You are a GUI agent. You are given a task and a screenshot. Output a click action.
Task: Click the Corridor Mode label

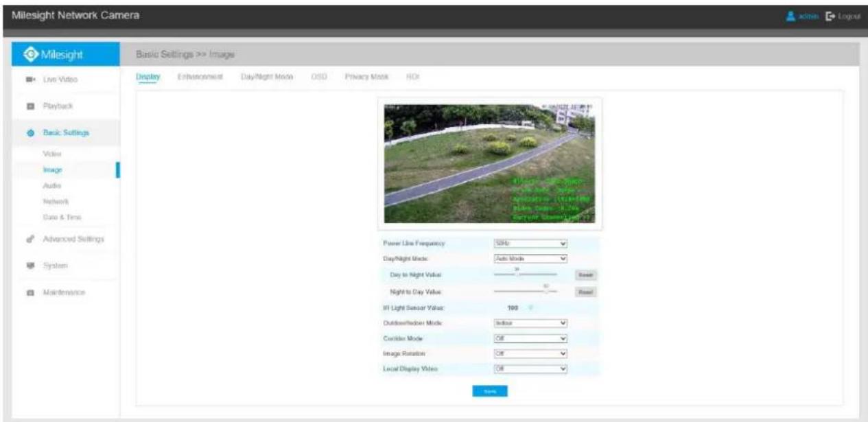click(x=402, y=338)
